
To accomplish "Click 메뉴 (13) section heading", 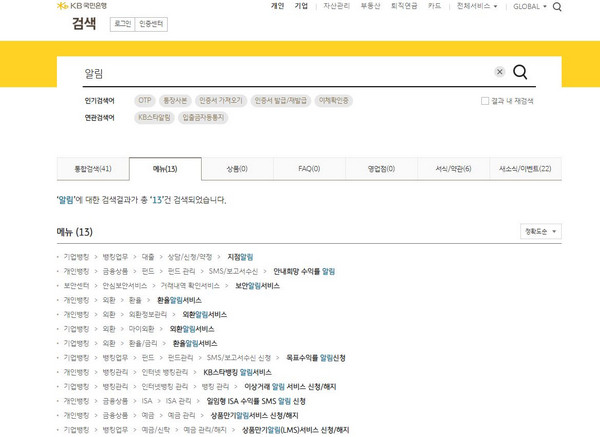I will coord(75,232).
